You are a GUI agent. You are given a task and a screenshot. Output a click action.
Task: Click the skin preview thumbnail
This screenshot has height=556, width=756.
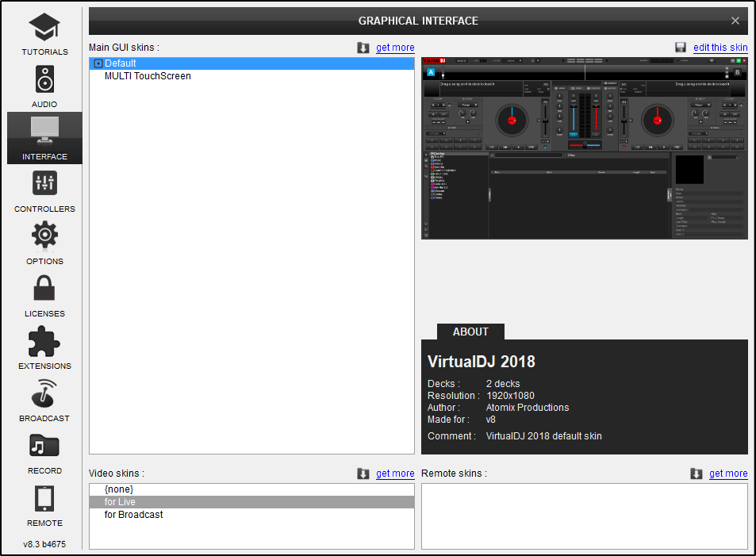[x=585, y=148]
